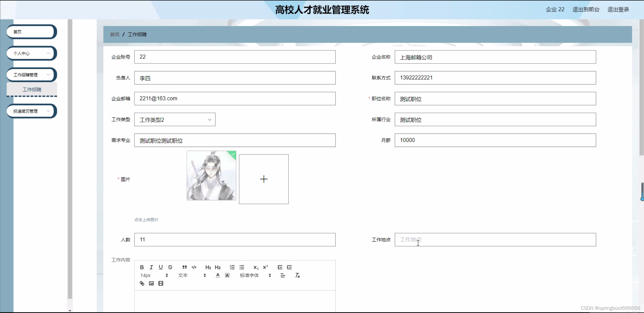This screenshot has height=313, width=644.
Task: Clear text formatting with the Tx icon
Action: 297,275
